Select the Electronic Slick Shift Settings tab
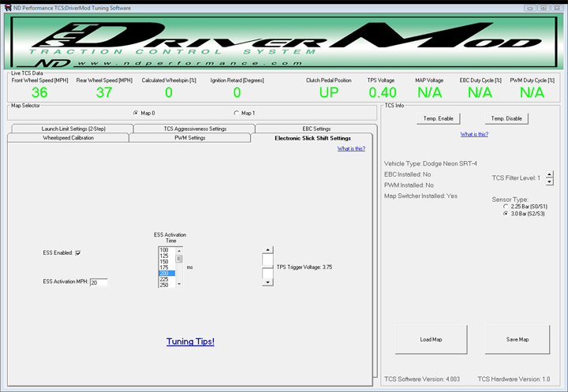Screen dimensions: 568x392 coord(312,138)
